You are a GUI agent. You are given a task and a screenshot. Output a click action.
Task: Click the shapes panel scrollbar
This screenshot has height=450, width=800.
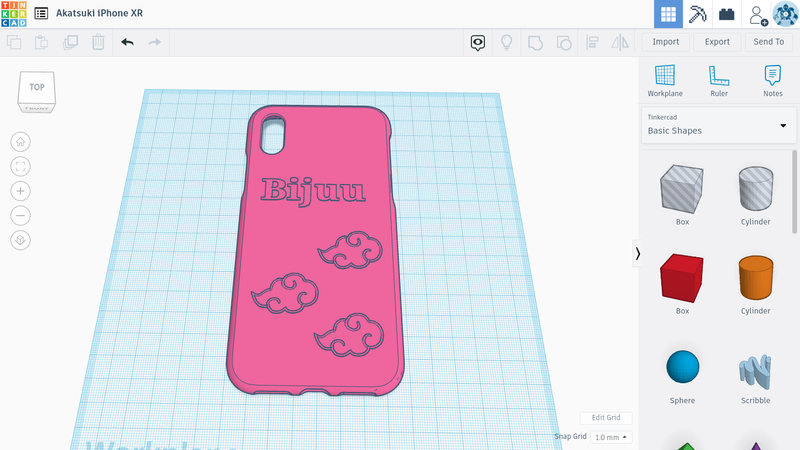[794, 191]
